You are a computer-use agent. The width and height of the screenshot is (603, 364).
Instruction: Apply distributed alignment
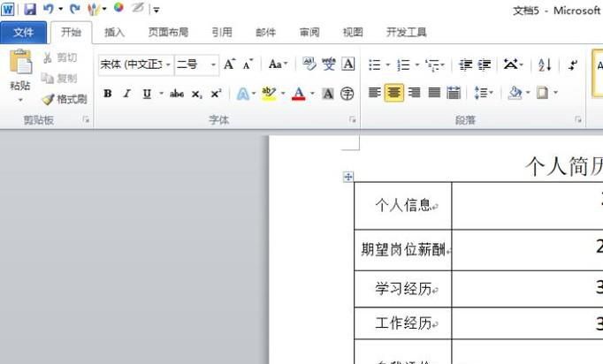(x=454, y=93)
